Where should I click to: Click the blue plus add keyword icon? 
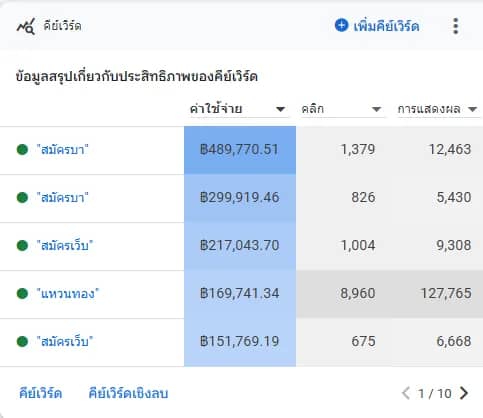[341, 26]
